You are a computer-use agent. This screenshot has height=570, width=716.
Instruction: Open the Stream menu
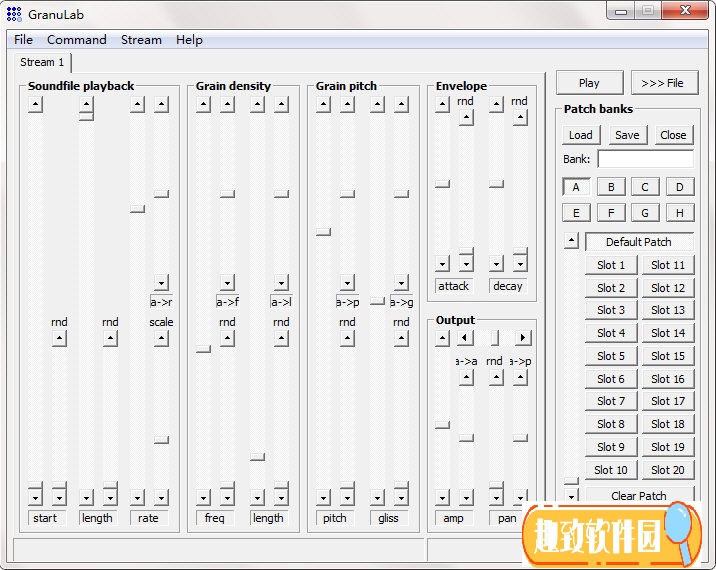click(x=141, y=40)
